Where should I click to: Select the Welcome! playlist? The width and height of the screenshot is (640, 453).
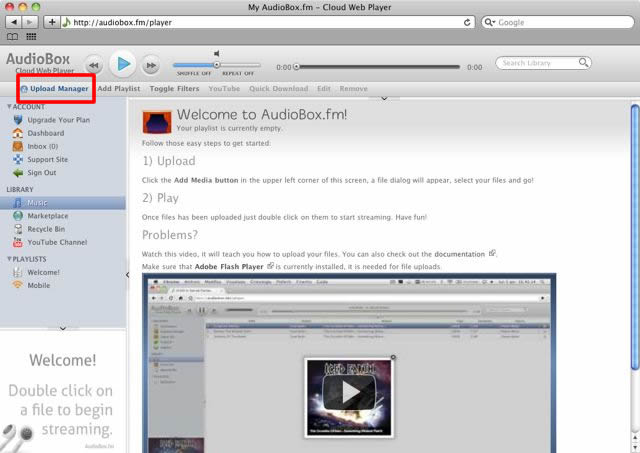coord(43,272)
